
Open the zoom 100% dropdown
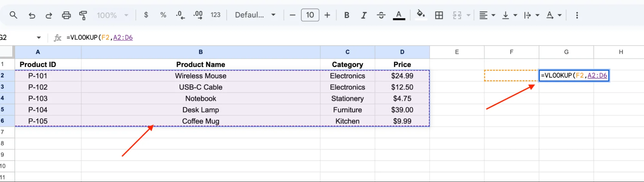(x=112, y=15)
